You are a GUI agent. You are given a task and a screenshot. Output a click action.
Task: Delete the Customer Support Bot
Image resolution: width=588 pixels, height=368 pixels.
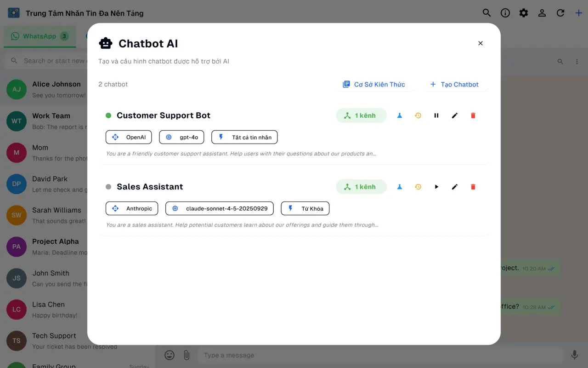(x=473, y=115)
